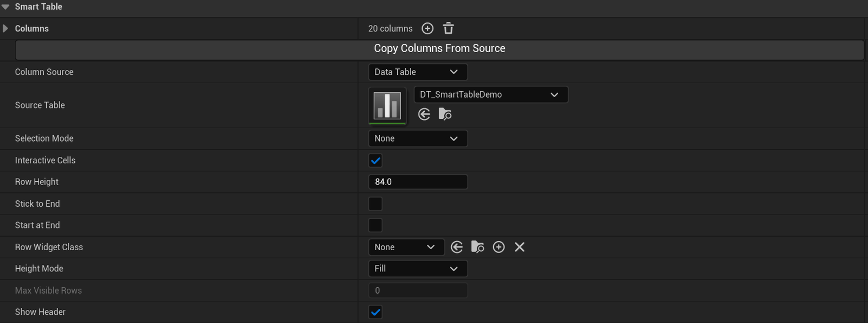The height and width of the screenshot is (323, 868).
Task: Browse to Row Widget Class in Content Browser
Action: click(x=477, y=247)
